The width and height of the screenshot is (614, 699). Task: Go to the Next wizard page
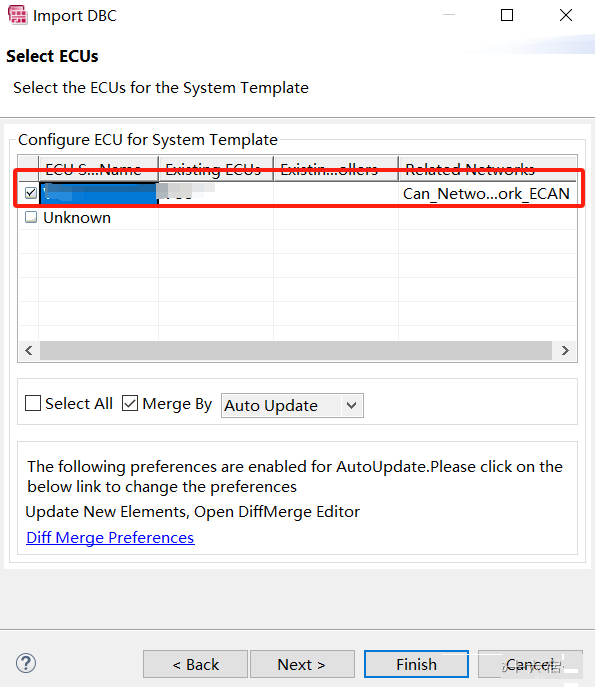302,664
